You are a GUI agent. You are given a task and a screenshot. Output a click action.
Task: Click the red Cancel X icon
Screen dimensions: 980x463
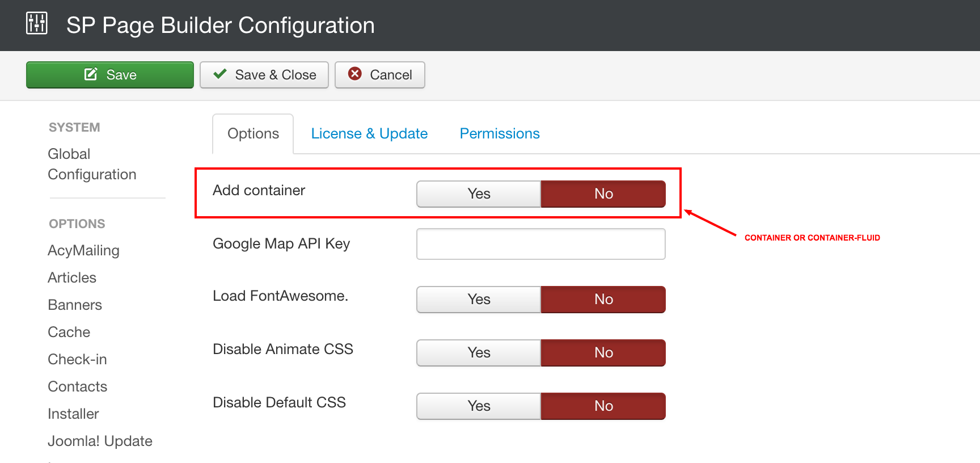click(x=355, y=74)
